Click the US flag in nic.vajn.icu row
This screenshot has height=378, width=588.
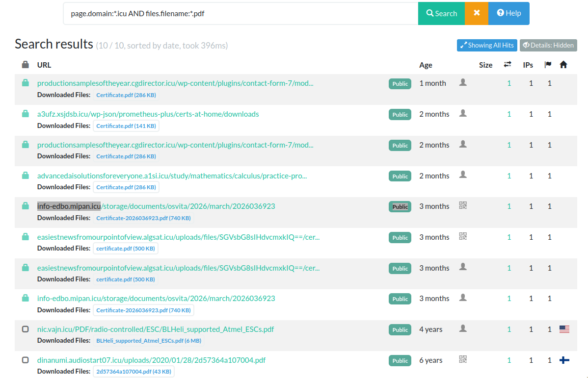[x=564, y=329]
